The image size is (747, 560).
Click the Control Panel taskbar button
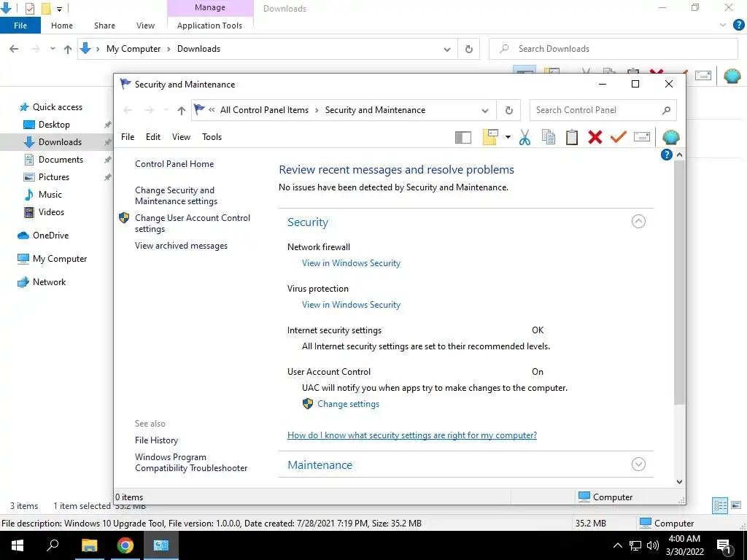(x=161, y=545)
